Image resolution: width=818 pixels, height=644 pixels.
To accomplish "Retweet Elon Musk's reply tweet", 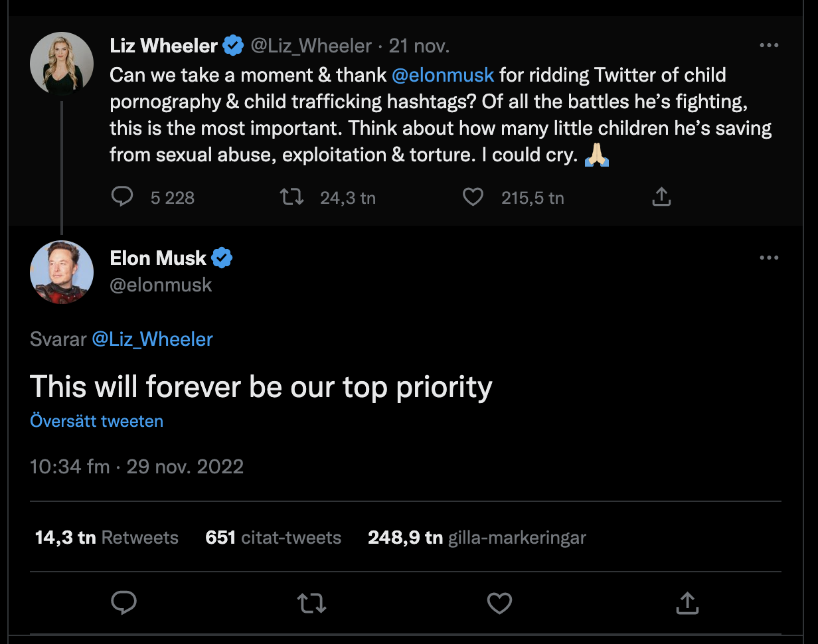I will [x=311, y=603].
